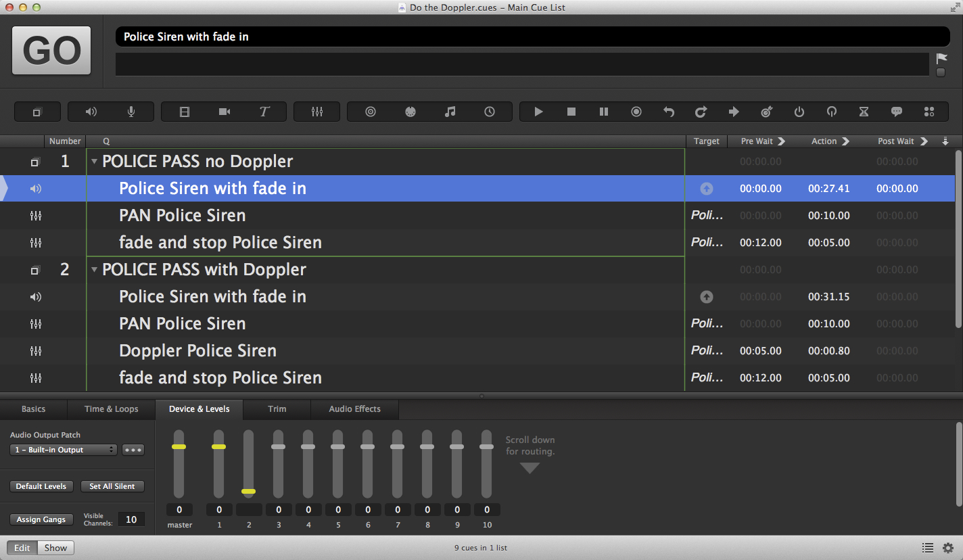Switch to the Time & Loops tab
The height and width of the screenshot is (560, 963).
pyautogui.click(x=111, y=409)
